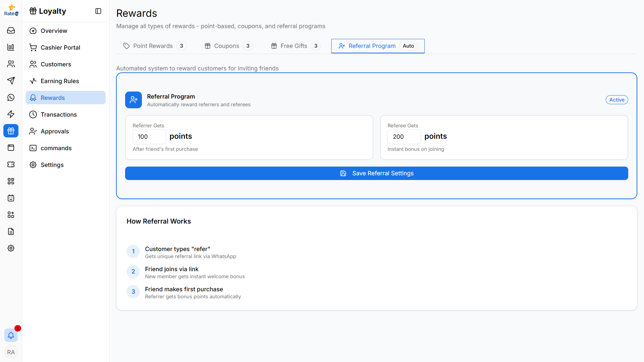644x362 pixels.
Task: Open the inbox icon in the left rail
Action: point(11,31)
